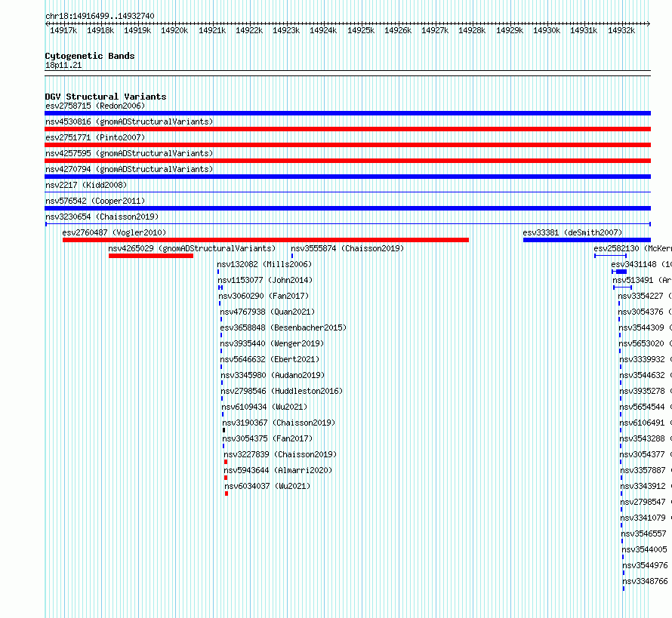Open esv33381 (deSmith2007) variant

[572, 232]
